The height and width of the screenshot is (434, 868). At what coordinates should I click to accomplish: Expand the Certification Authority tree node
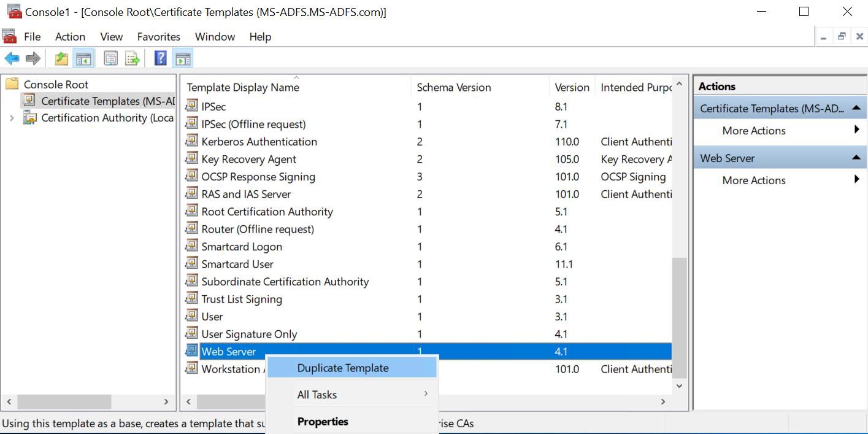point(12,118)
